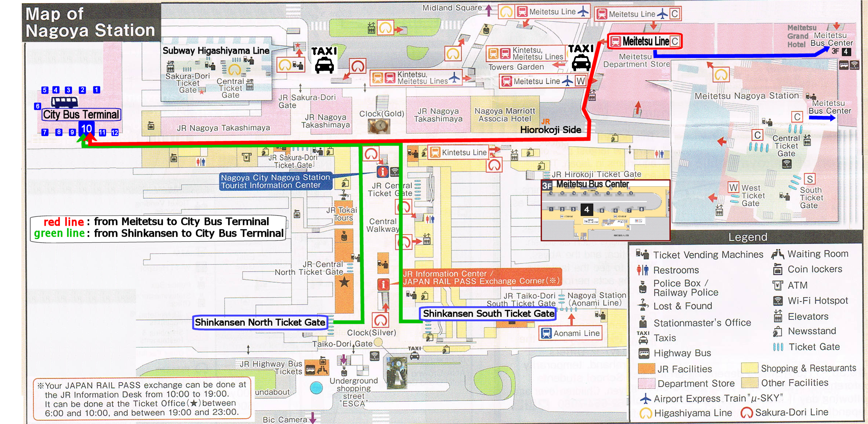The image size is (868, 424).
Task: Click the Shinkansen North Ticket Gate label
Action: coord(260,322)
